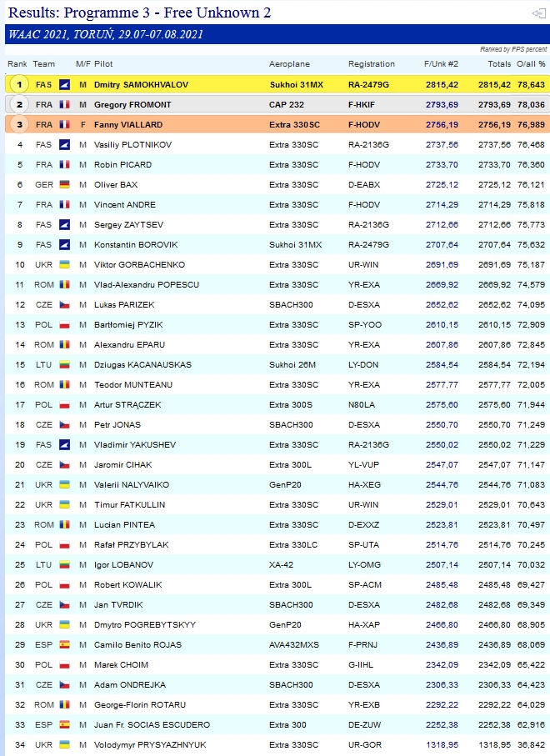
Task: Click the Pilot column header
Action: (103, 63)
